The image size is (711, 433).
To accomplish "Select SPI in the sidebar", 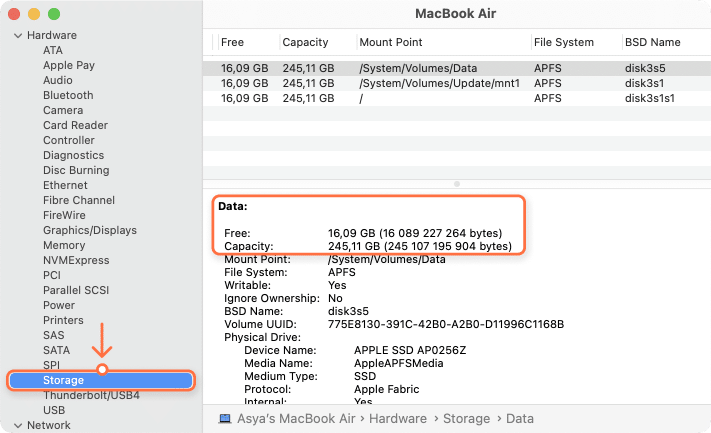I will tap(51, 365).
